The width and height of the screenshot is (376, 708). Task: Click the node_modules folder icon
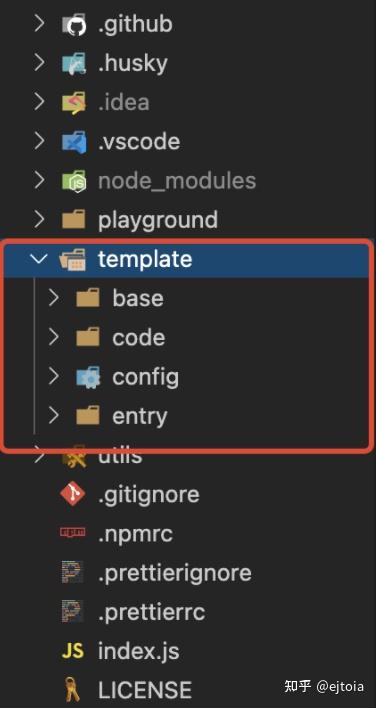(x=74, y=181)
